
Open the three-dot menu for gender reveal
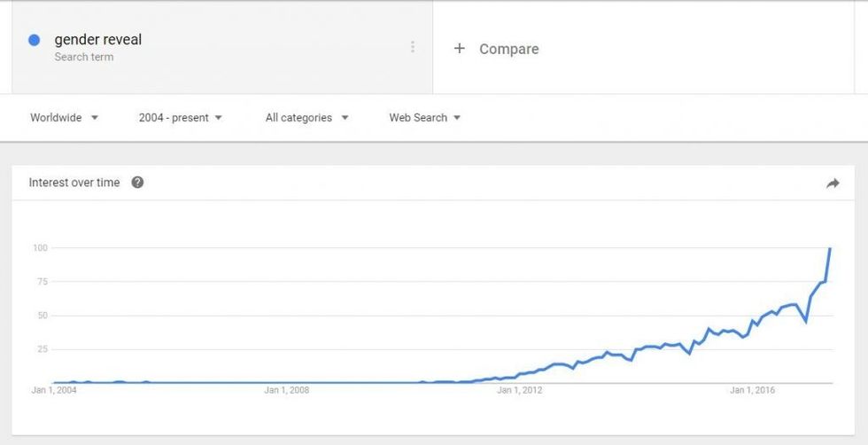413,47
